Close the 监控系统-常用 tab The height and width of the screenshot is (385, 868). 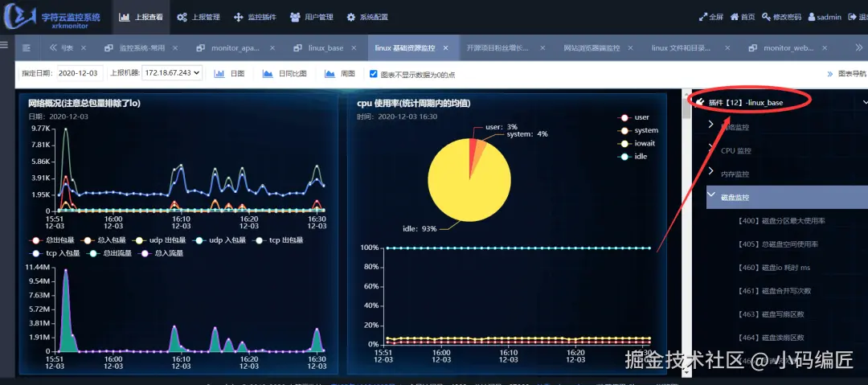pyautogui.click(x=175, y=48)
